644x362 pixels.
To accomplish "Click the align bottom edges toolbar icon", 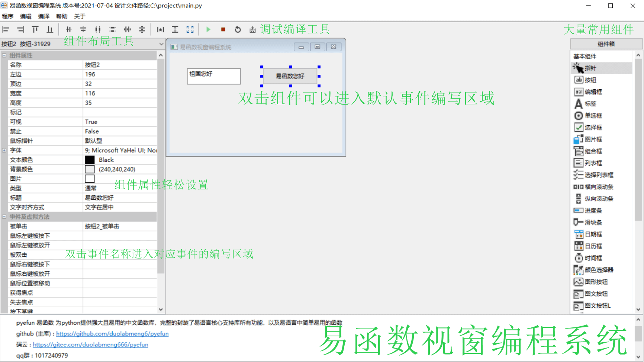I will 50,29.
